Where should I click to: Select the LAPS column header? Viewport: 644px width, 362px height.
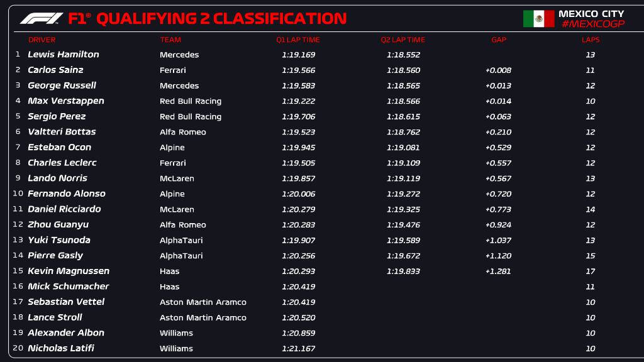[x=591, y=40]
